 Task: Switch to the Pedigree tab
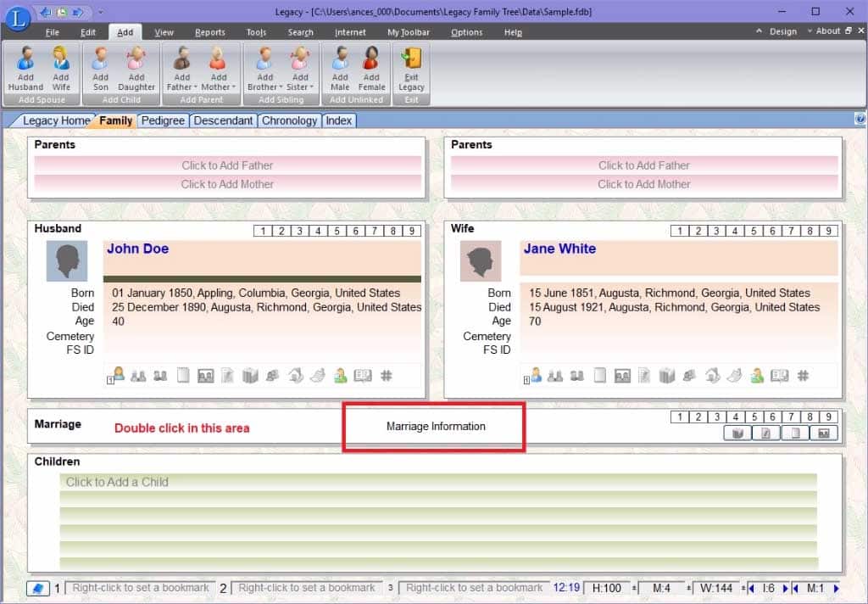(x=163, y=120)
